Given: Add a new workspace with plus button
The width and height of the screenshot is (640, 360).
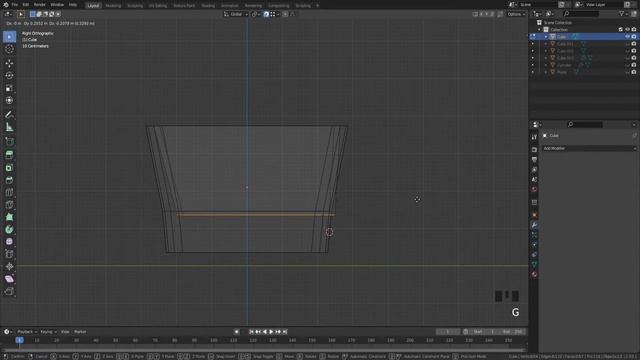Looking at the screenshot, I should (x=318, y=6).
